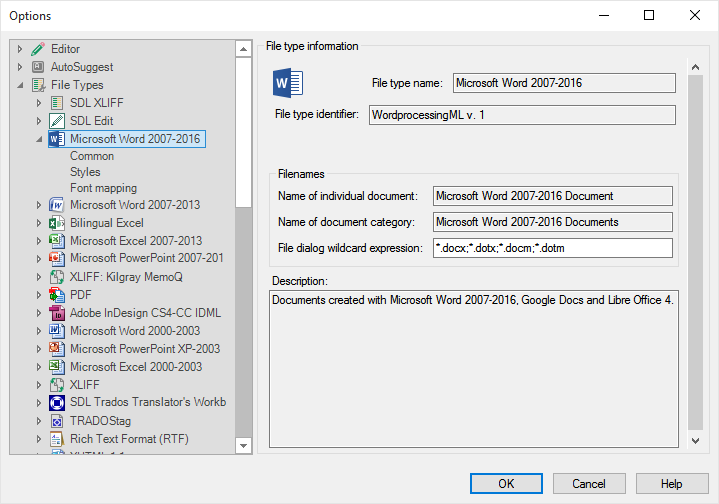The width and height of the screenshot is (719, 504).
Task: Open the Styles settings page
Action: click(85, 172)
